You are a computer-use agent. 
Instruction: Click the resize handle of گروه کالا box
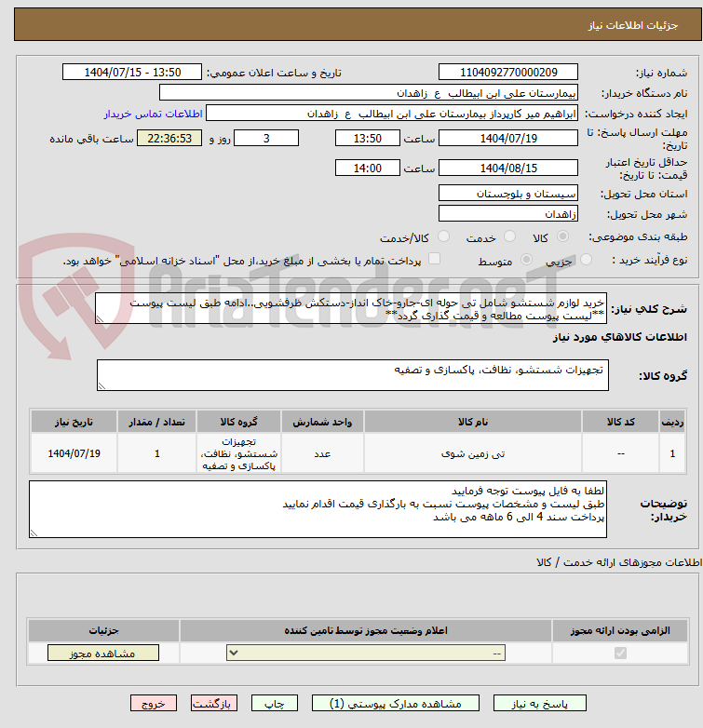click(101, 386)
